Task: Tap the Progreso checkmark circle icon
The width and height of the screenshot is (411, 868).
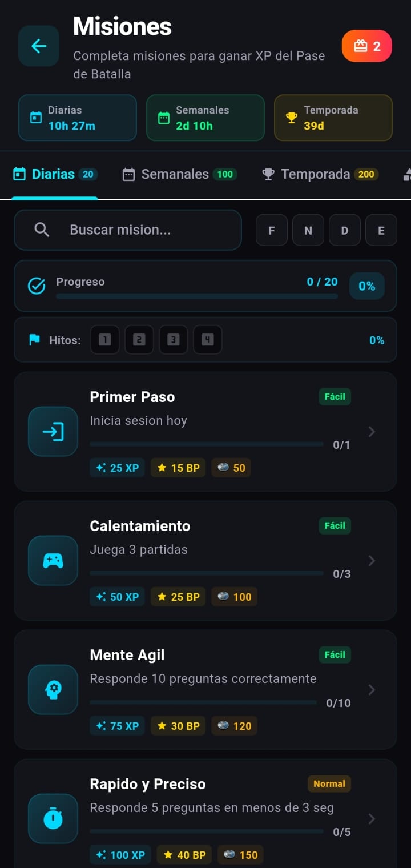Action: (x=37, y=286)
